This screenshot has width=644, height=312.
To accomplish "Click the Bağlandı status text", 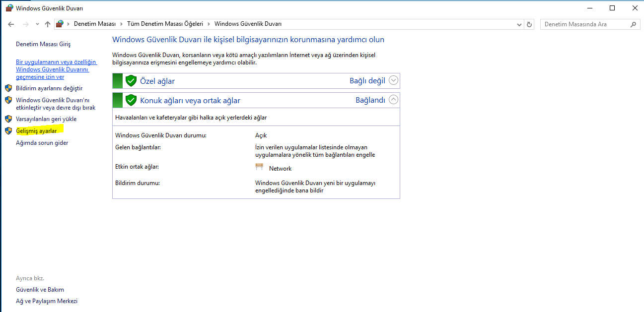I will (x=370, y=100).
